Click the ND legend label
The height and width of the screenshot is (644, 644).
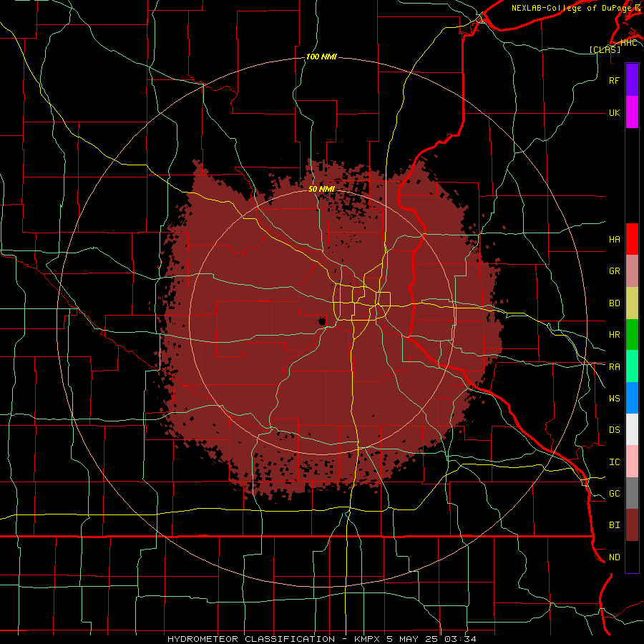click(614, 557)
